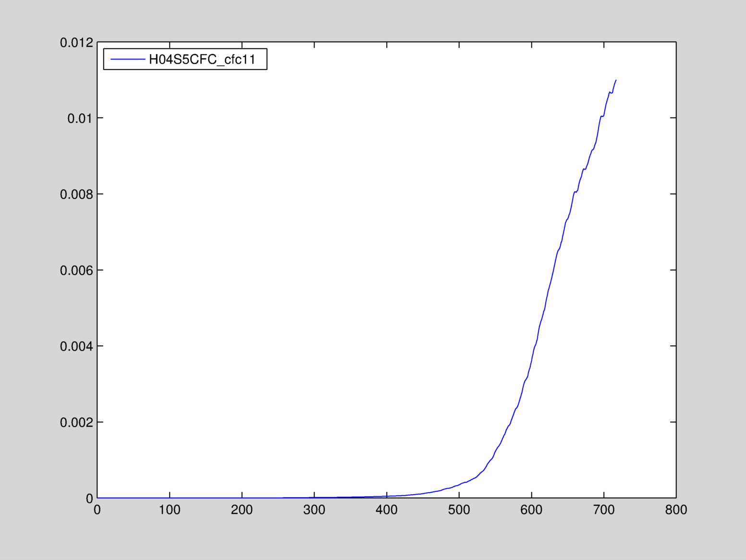Screen dimensions: 746x560
Task: Click the flat blue line start at the origin
Action: click(98, 498)
